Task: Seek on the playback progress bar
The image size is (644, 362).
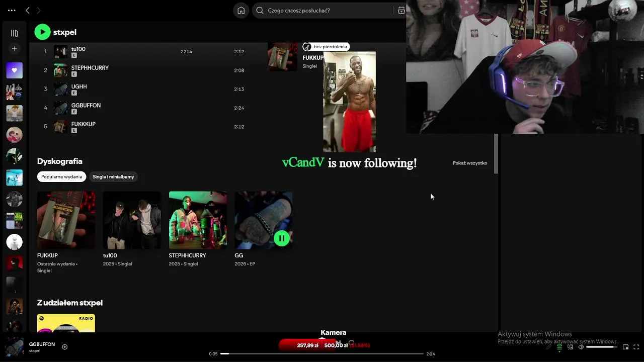Action: pos(322,354)
